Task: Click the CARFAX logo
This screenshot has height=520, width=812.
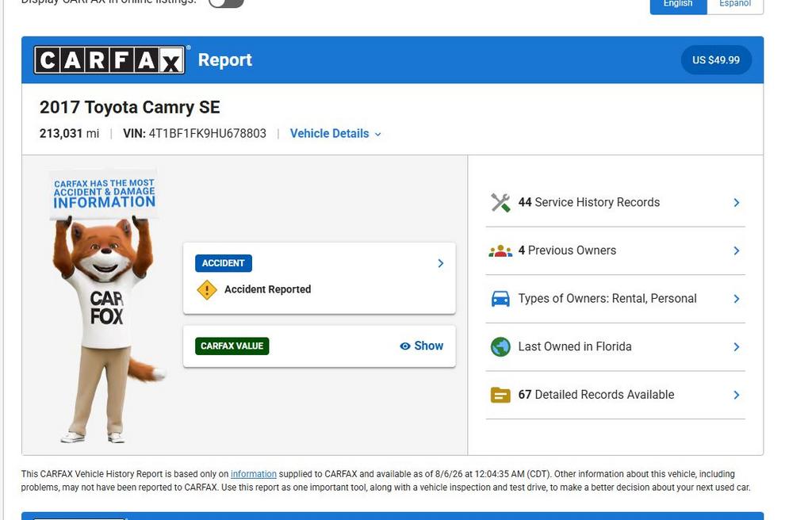Action: (x=109, y=60)
